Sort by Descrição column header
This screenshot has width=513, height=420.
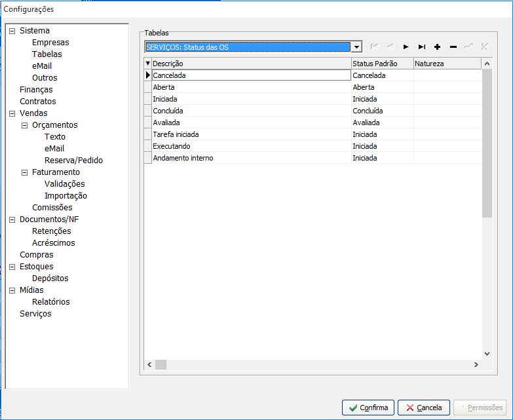[252, 64]
